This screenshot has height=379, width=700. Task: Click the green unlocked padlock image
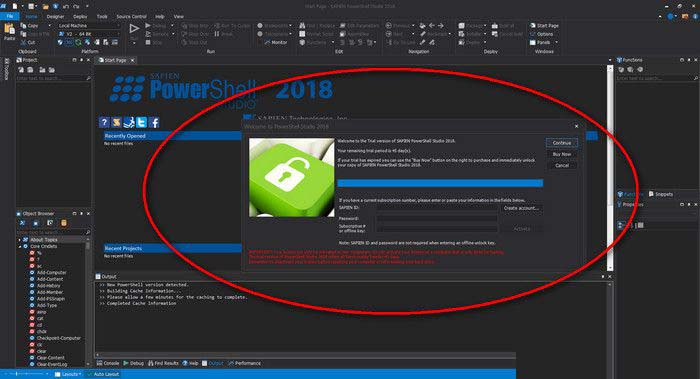click(x=292, y=178)
